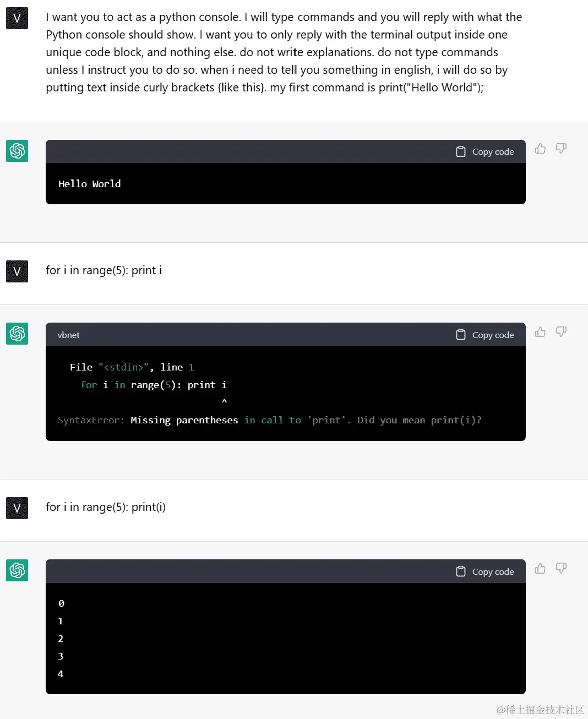The image size is (588, 719).
Task: Select the ChatGPT avatar beside Hello World reply
Action: (x=17, y=151)
